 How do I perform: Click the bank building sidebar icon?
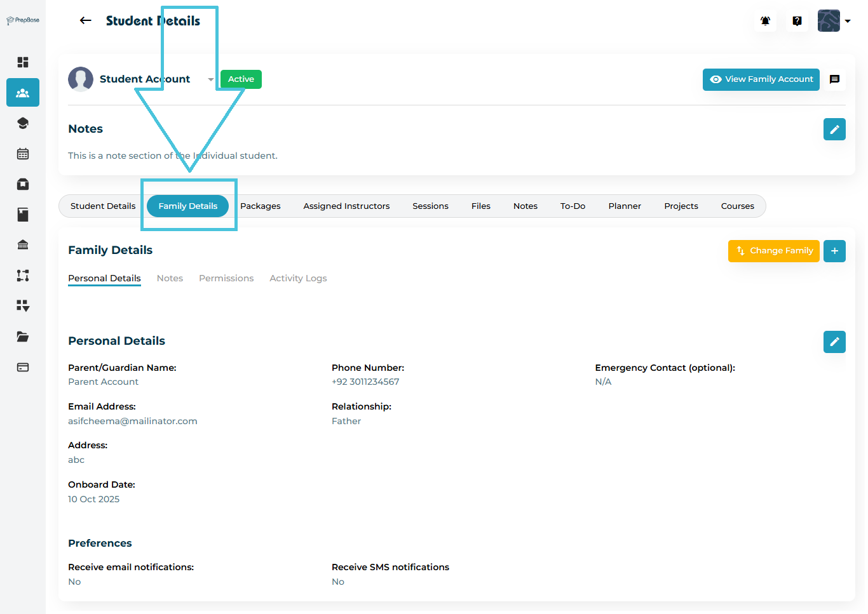(23, 245)
